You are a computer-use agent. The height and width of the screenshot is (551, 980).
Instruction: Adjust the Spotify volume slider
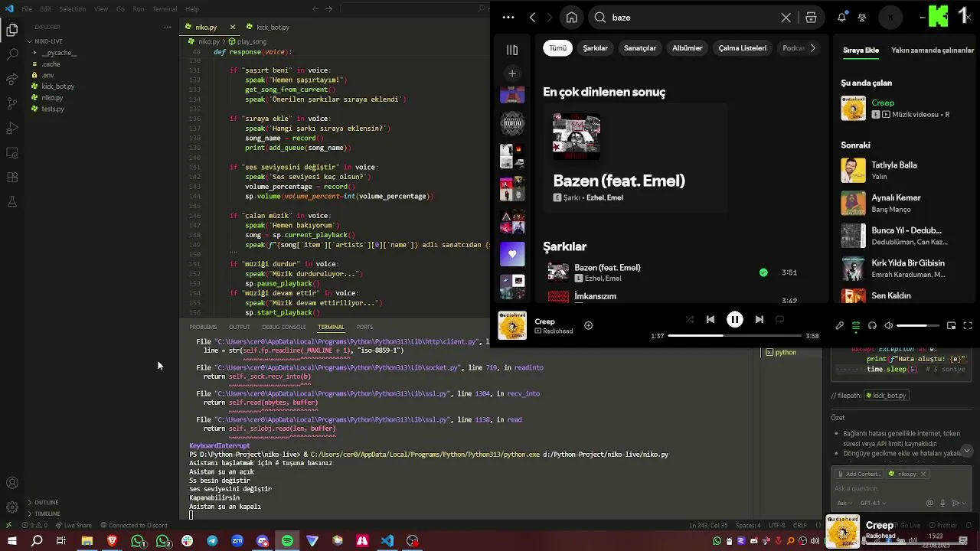click(x=917, y=326)
